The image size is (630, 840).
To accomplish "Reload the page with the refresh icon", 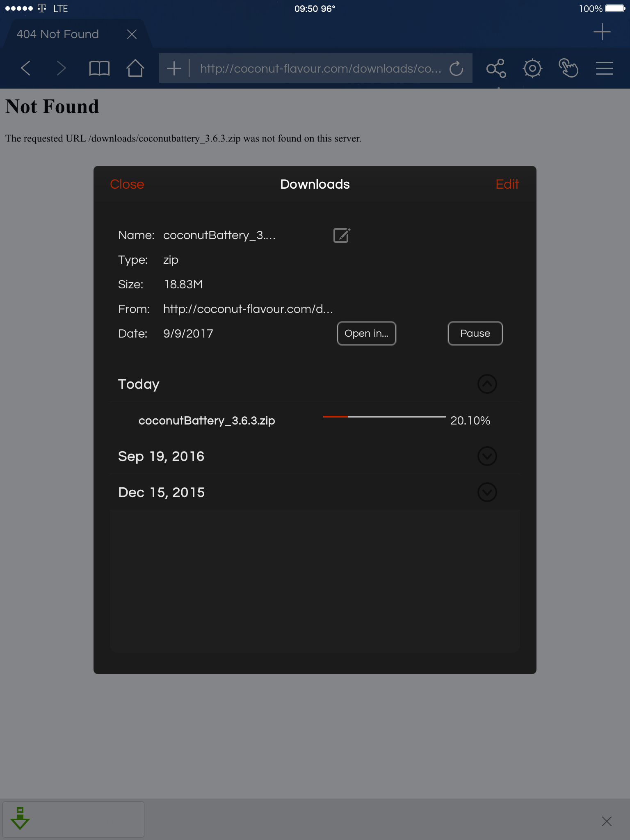I will click(456, 68).
